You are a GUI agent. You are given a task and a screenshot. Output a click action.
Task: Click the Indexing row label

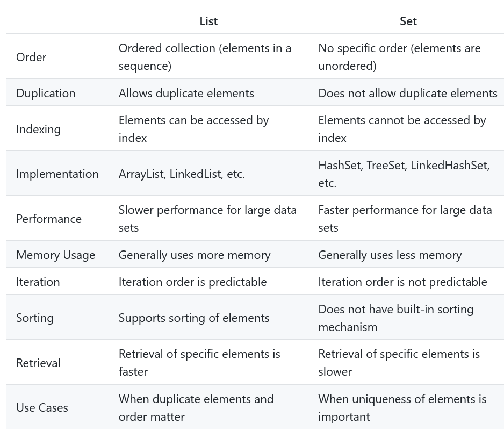pyautogui.click(x=38, y=129)
